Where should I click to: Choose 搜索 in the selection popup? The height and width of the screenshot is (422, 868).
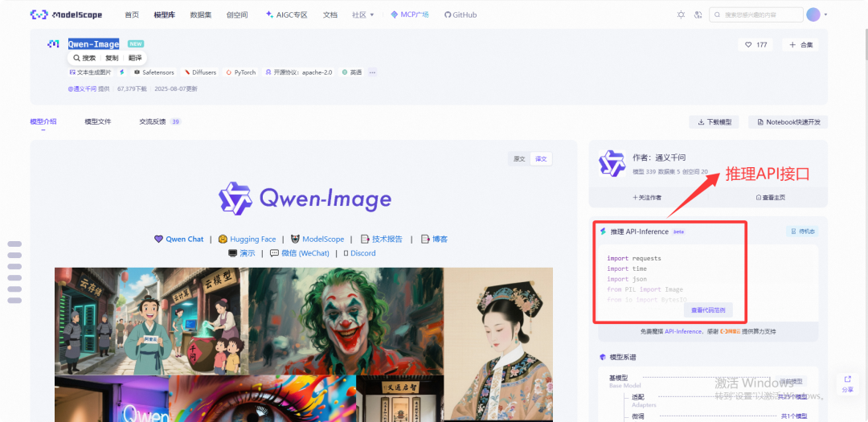(x=84, y=58)
